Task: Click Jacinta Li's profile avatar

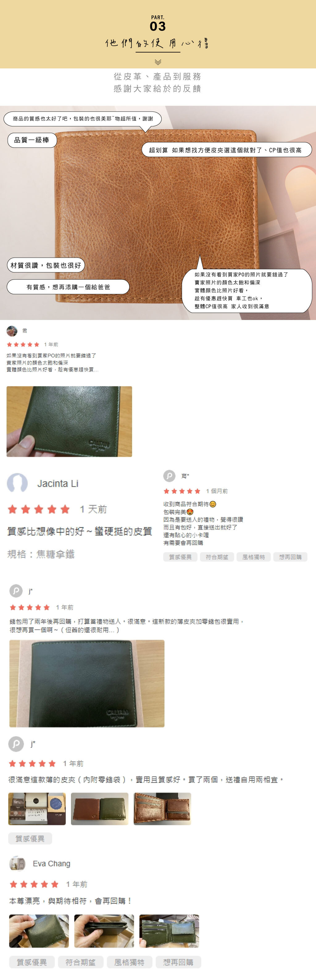Action: (18, 483)
